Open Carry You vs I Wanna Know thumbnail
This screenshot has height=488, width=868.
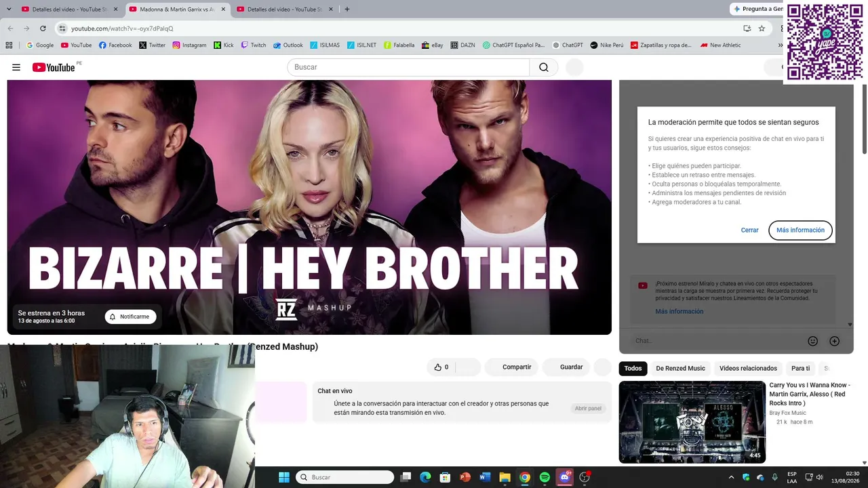coord(692,422)
